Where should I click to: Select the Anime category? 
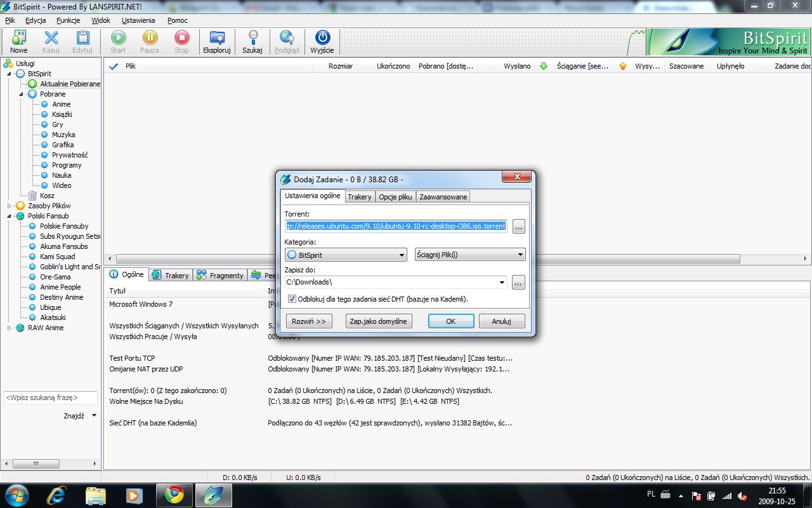pos(62,104)
